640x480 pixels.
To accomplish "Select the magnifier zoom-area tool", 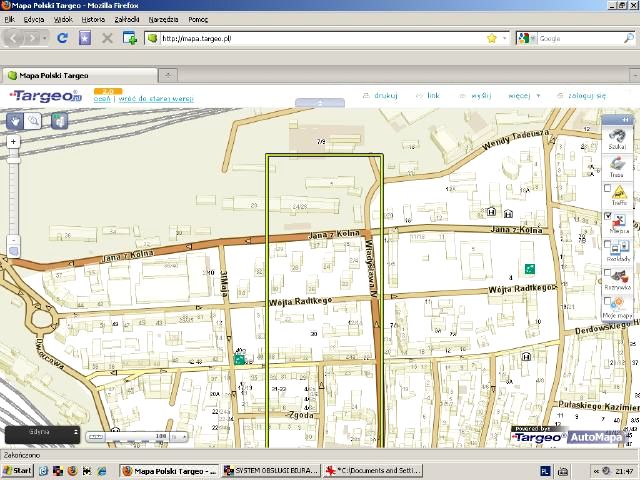I will 33,121.
